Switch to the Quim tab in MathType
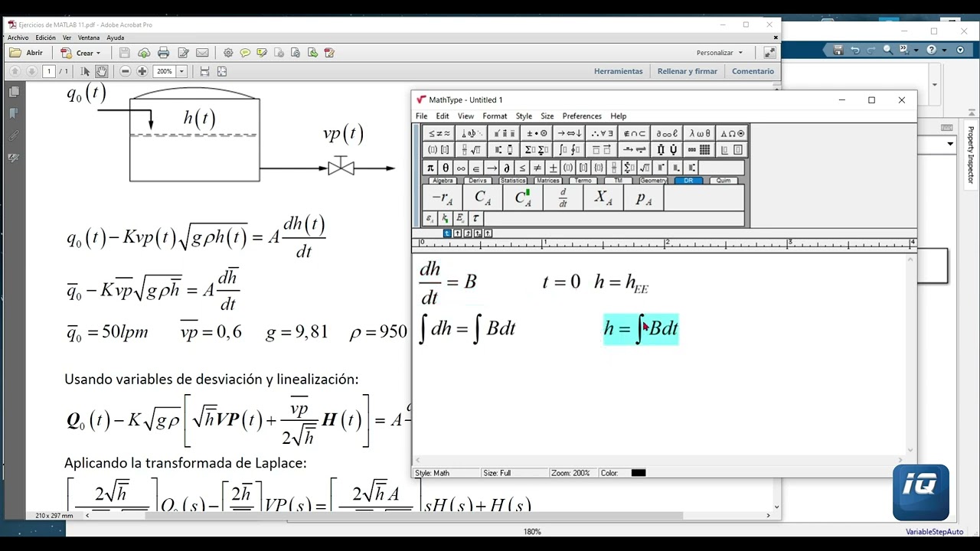 pyautogui.click(x=724, y=181)
